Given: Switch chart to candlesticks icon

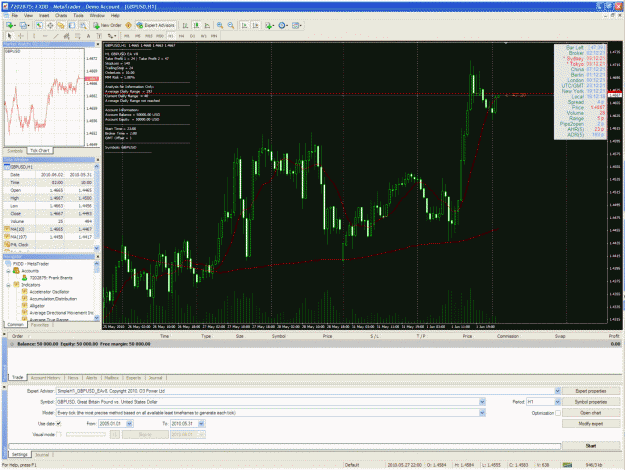Looking at the screenshot, I should click(x=196, y=26).
